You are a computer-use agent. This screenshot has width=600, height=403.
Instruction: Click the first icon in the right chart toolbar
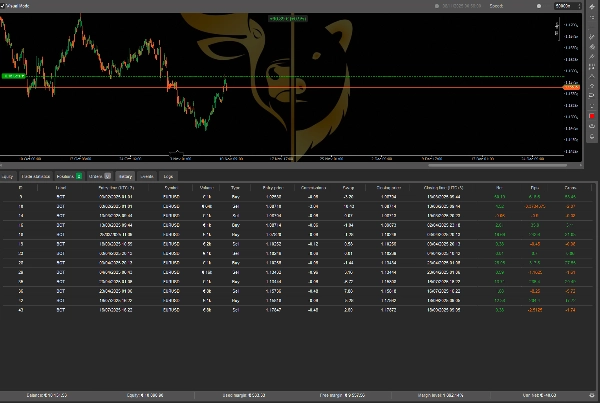(592, 7)
